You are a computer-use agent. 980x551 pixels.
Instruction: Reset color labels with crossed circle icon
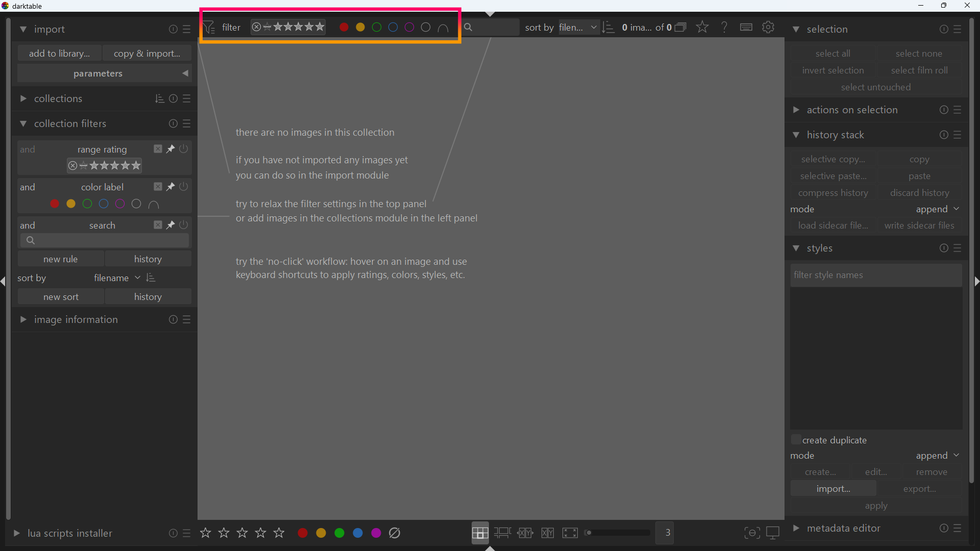coord(395,533)
